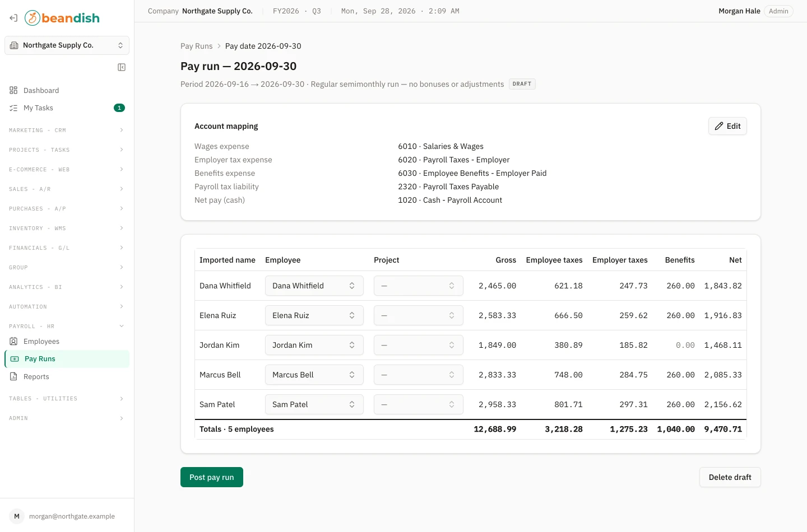Expand the Tables · Utilities section
The height and width of the screenshot is (532, 807).
pyautogui.click(x=67, y=399)
